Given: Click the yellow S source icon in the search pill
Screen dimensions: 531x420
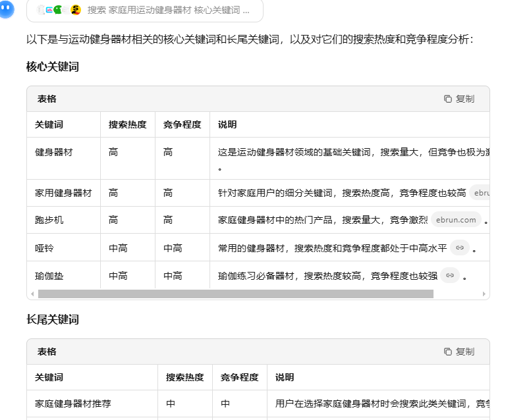Looking at the screenshot, I should (76, 10).
